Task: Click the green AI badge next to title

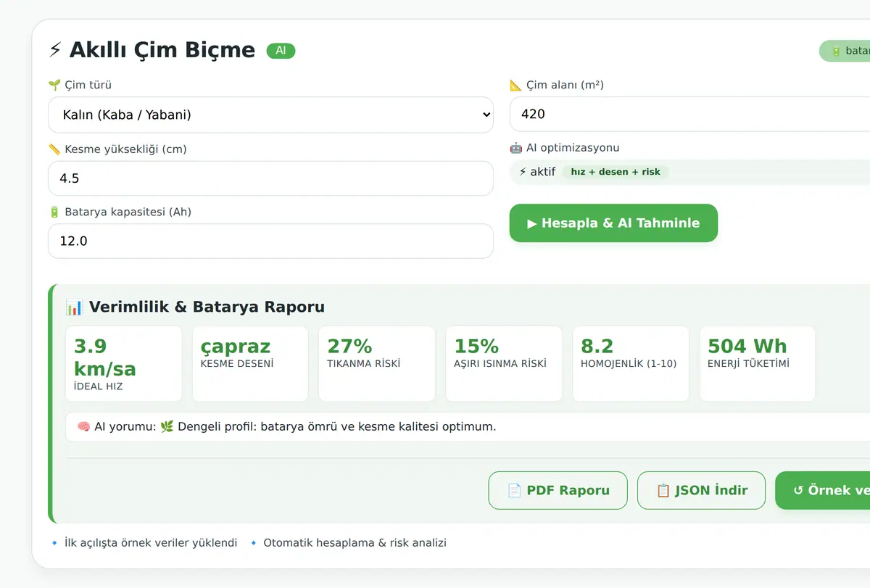Action: point(281,51)
